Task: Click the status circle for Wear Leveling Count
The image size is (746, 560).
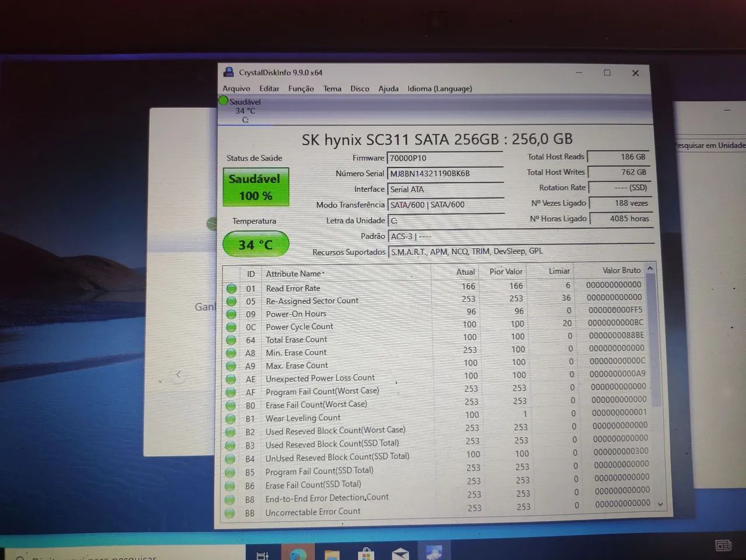Action: coord(231,419)
